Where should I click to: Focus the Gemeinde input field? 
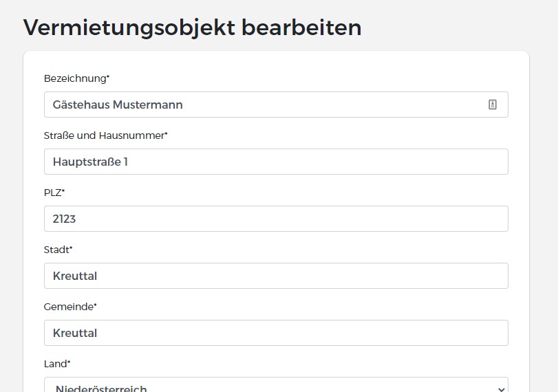click(x=276, y=333)
